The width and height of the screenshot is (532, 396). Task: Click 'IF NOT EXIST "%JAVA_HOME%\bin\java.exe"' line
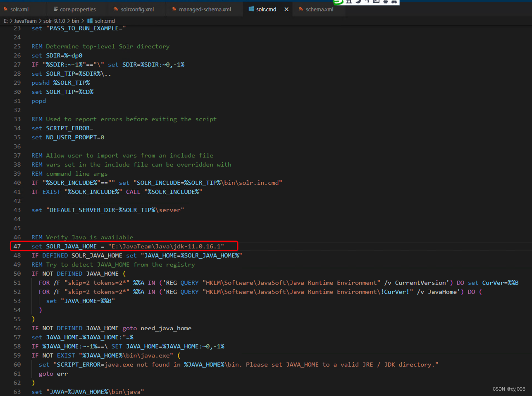[x=106, y=355]
